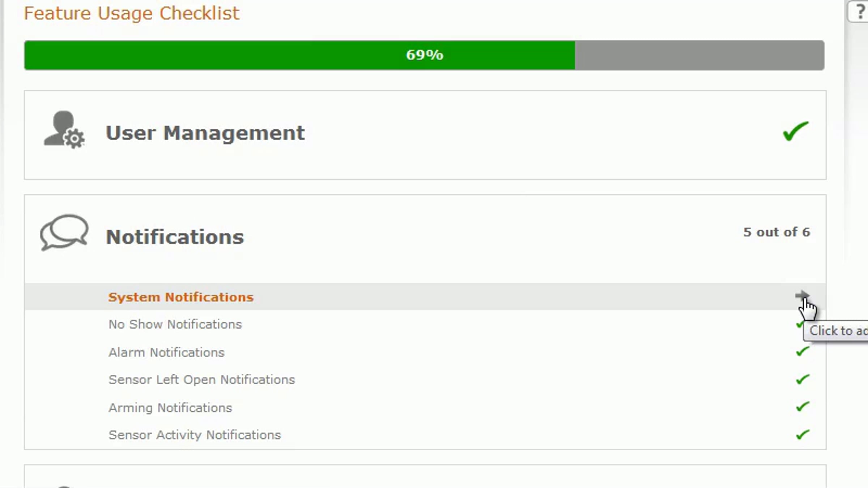Viewport: 868px width, 488px height.
Task: Select the Alarm Notifications row
Action: 425,352
